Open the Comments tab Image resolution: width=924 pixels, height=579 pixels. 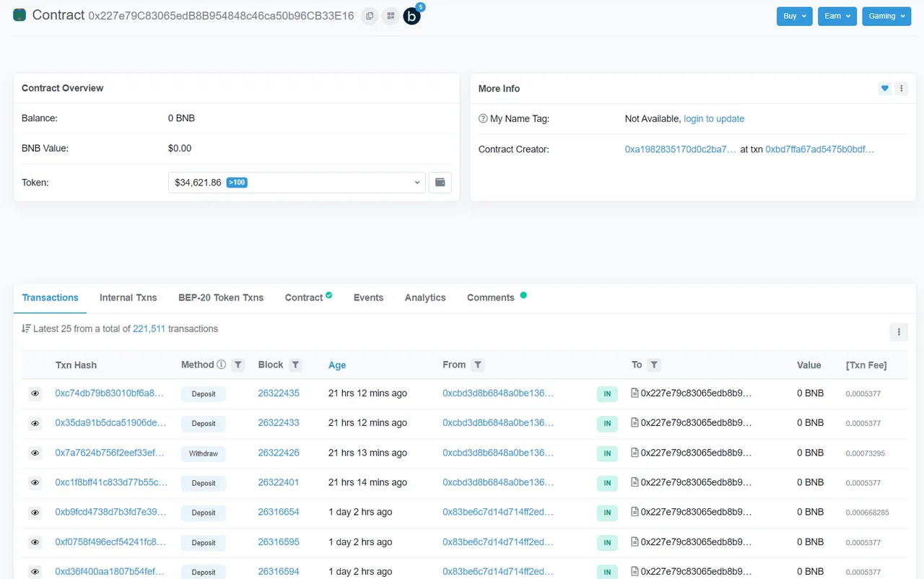pos(496,297)
